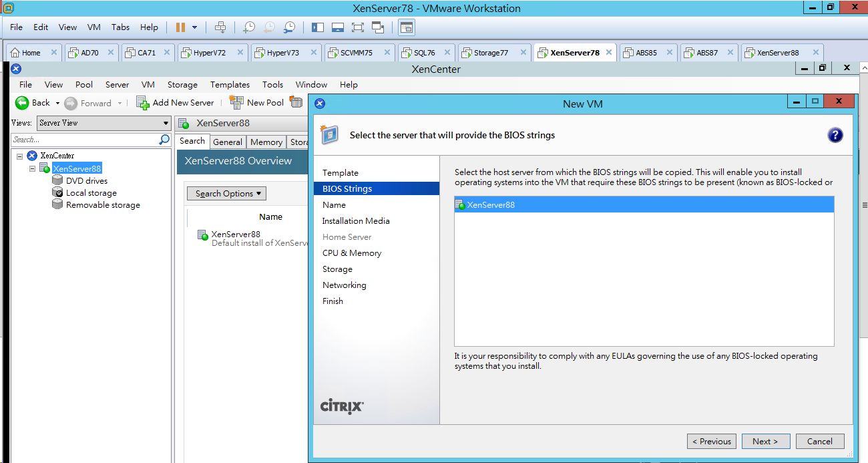
Task: Open the Search Options dropdown
Action: pos(226,193)
